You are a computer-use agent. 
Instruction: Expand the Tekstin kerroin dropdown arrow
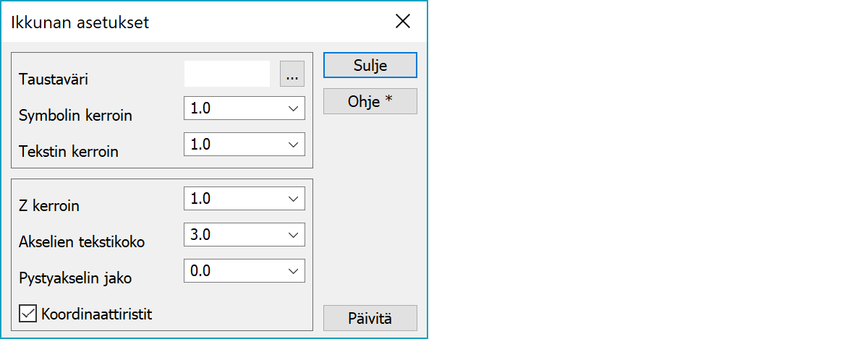click(x=293, y=145)
